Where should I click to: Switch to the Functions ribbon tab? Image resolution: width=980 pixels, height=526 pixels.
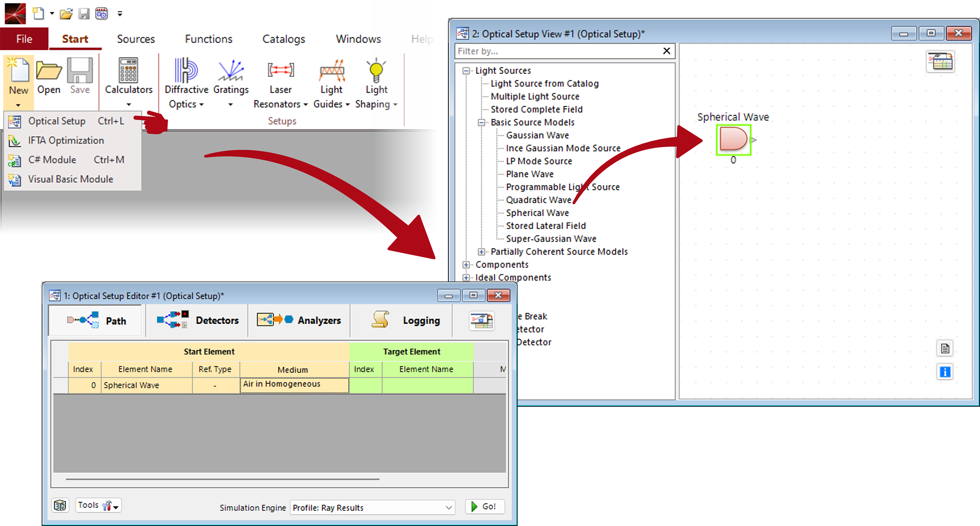208,39
